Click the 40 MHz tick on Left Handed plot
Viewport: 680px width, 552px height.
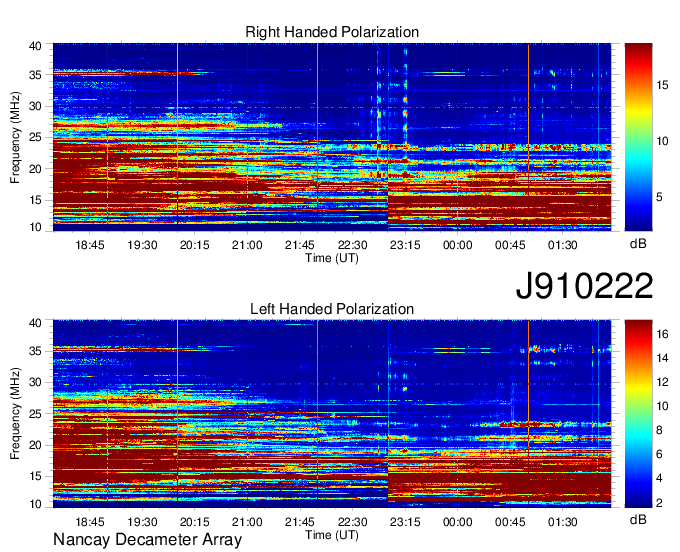tap(35, 323)
